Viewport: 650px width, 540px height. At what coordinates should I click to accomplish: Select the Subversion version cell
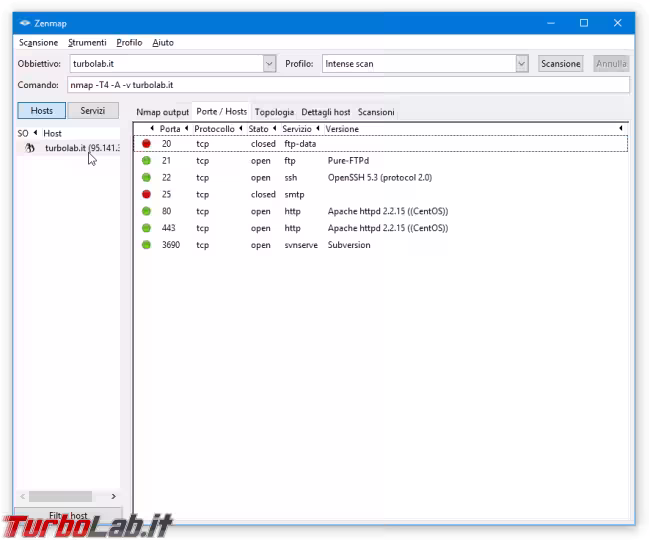point(349,245)
